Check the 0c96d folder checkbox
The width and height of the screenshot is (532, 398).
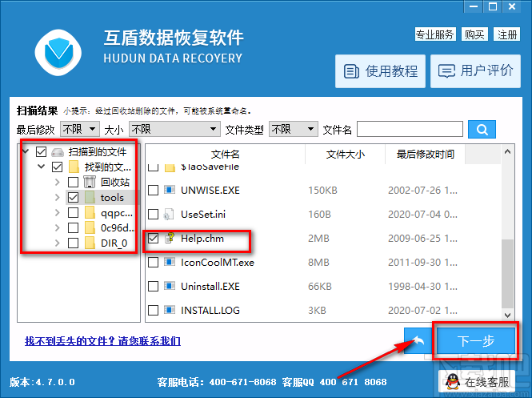[73, 227]
